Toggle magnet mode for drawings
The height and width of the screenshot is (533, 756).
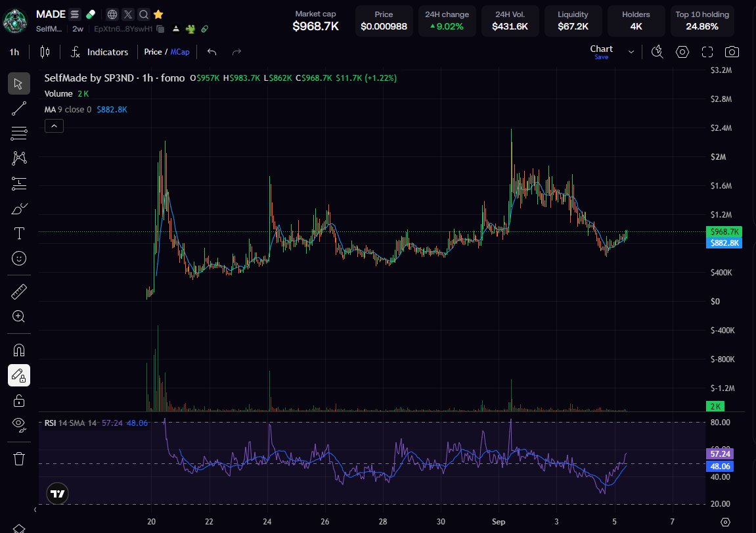click(19, 350)
